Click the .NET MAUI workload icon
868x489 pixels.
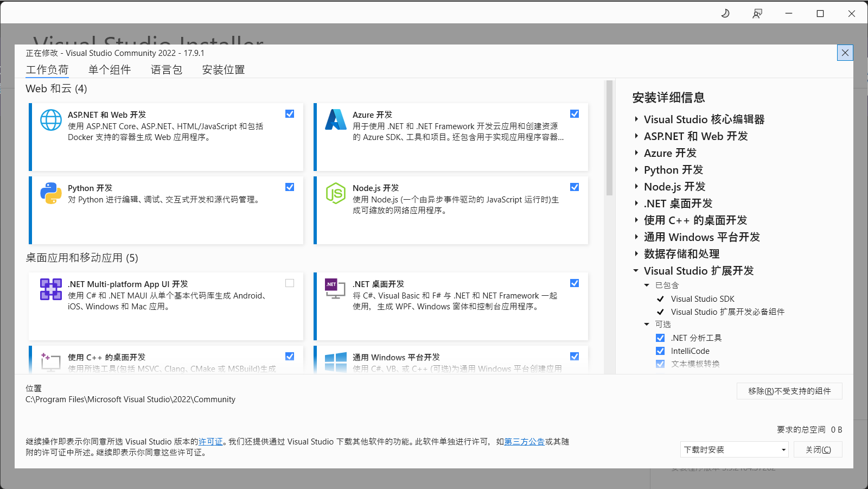tap(51, 289)
